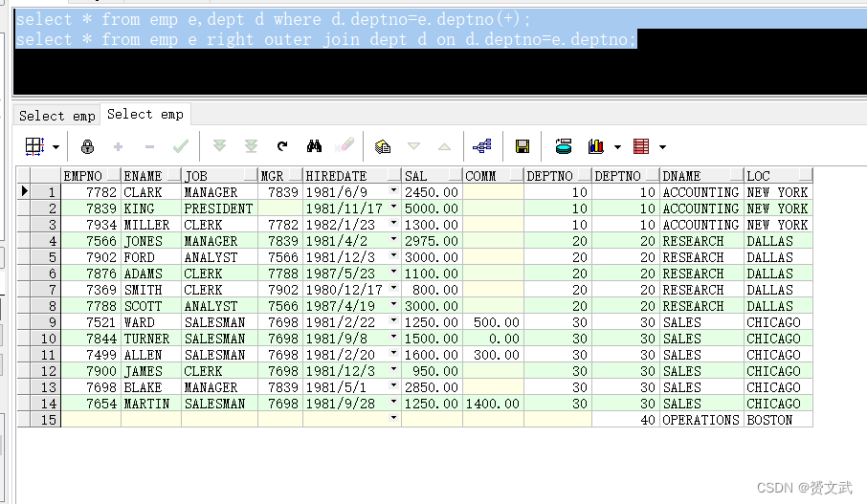Image resolution: width=867 pixels, height=504 pixels.
Task: Click the DEPTNO cell 40
Action: pos(625,420)
